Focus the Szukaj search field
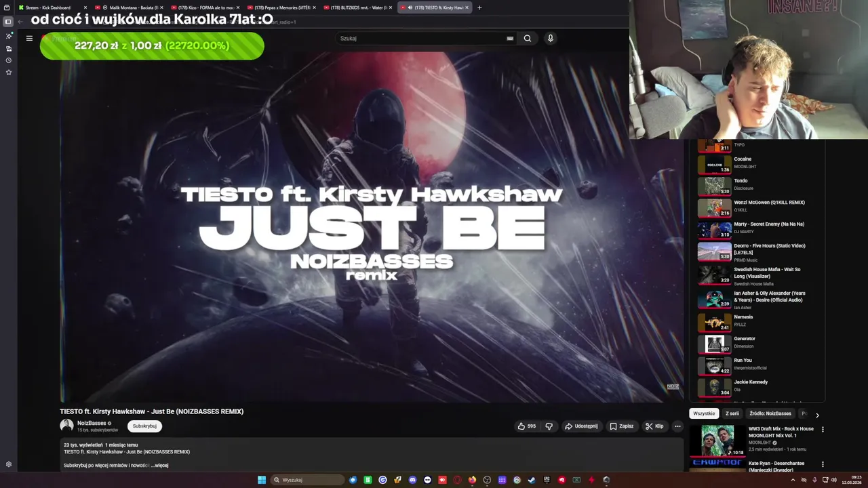The image size is (868, 488). (x=420, y=39)
